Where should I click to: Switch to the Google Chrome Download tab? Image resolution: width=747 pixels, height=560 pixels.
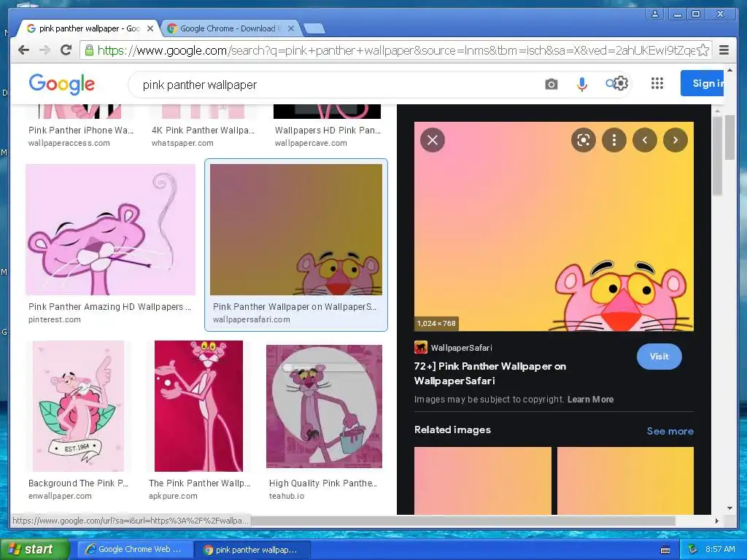231,28
